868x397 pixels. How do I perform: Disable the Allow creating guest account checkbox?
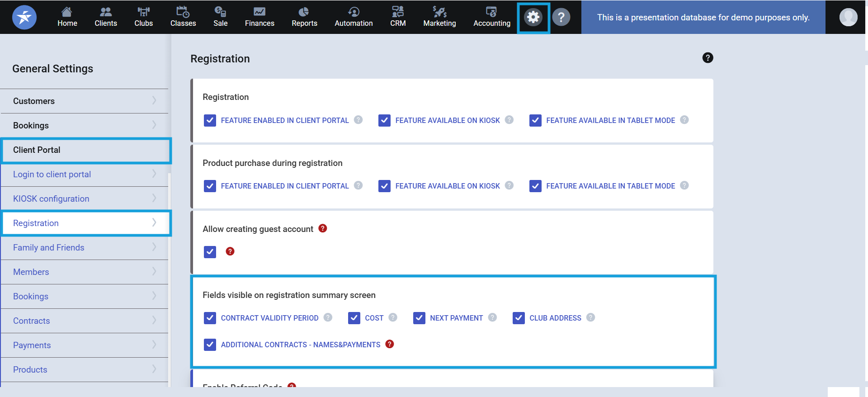click(x=210, y=252)
